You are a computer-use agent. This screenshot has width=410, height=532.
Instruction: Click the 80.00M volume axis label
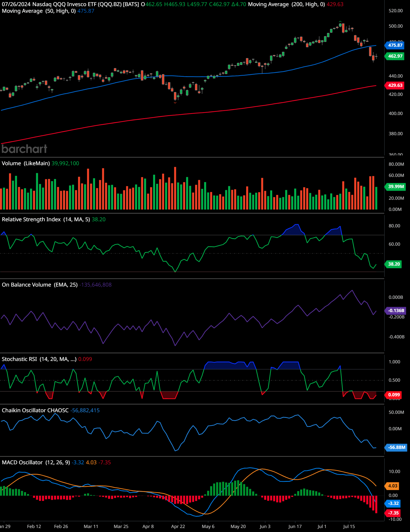396,164
